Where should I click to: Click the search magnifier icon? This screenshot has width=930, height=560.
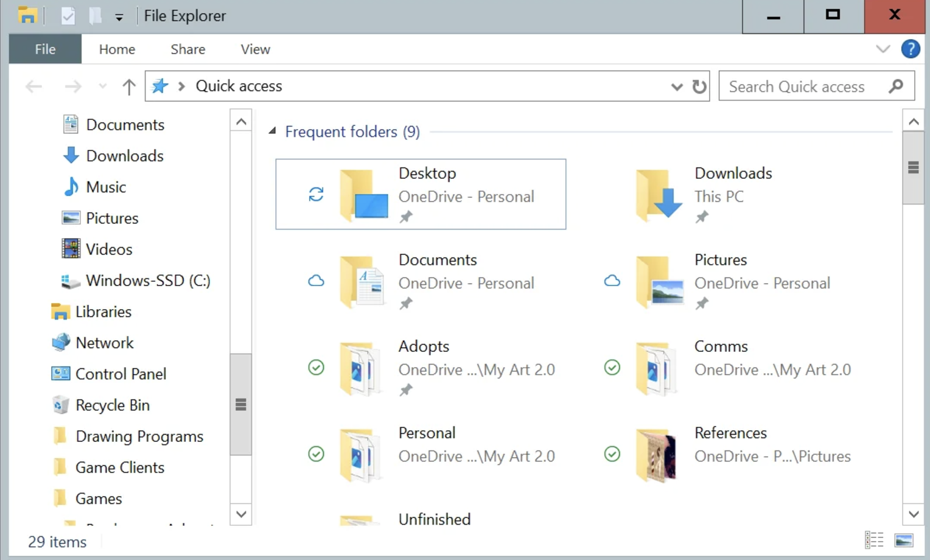pyautogui.click(x=895, y=86)
